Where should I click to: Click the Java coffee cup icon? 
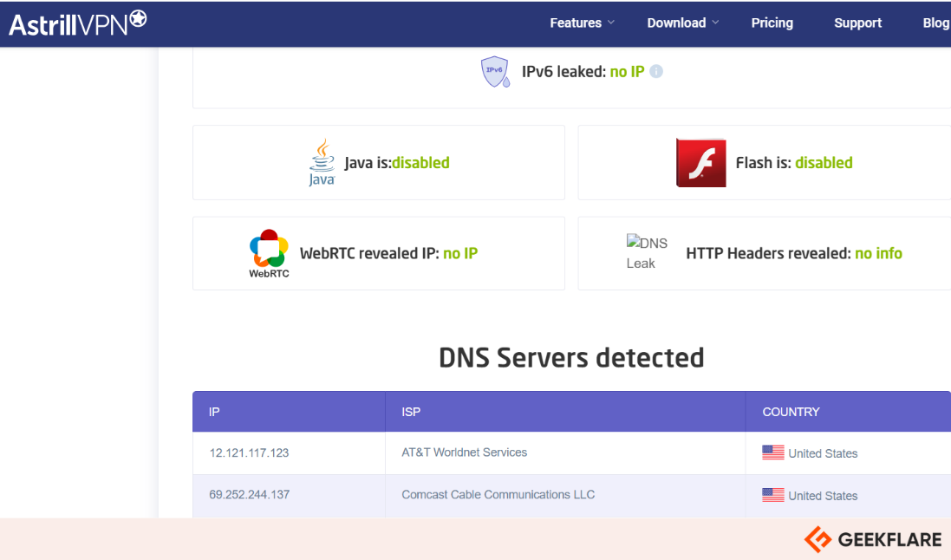322,162
